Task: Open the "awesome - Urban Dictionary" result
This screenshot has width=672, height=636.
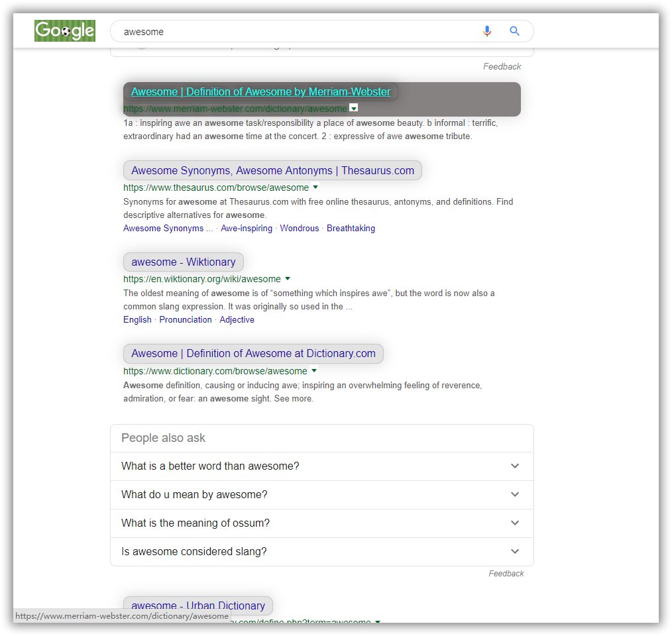Action: [198, 605]
